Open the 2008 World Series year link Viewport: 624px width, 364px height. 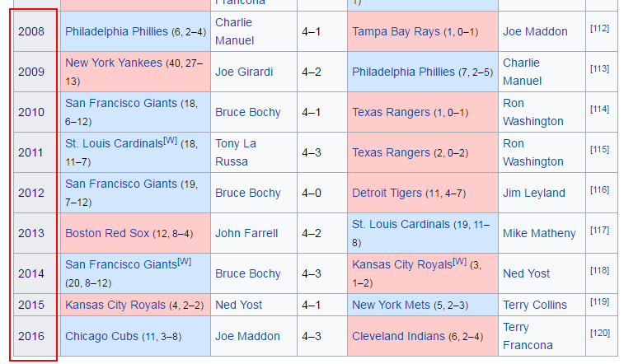(x=31, y=31)
